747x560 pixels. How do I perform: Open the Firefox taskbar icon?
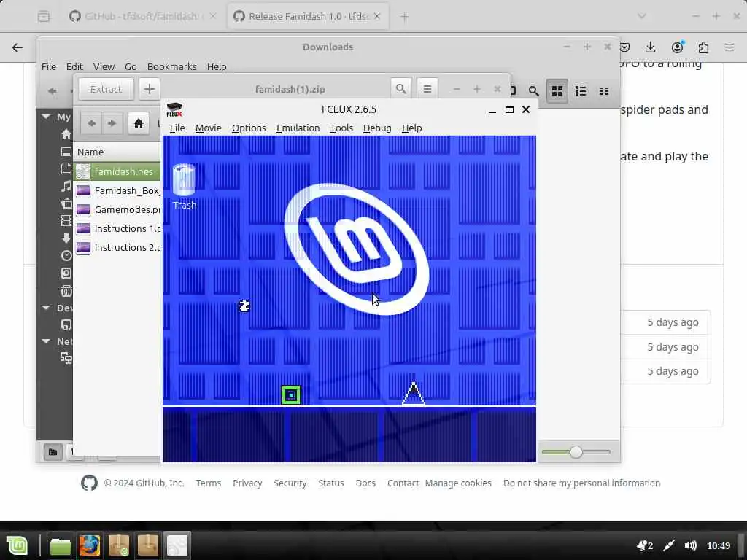pos(90,545)
